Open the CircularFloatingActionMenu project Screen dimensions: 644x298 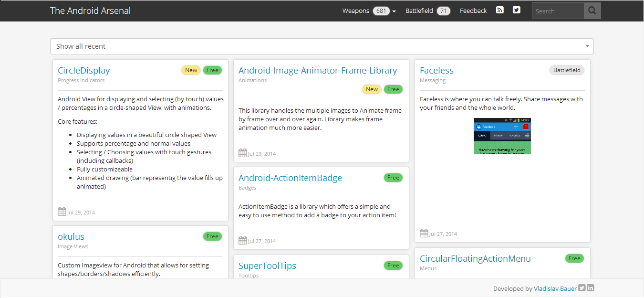coord(475,258)
